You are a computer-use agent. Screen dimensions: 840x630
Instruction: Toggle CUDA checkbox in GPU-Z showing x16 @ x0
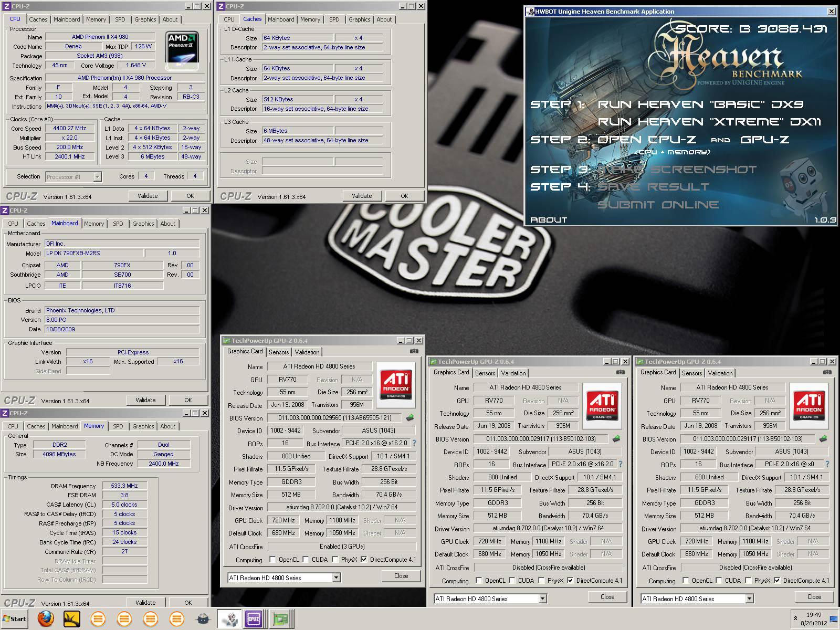click(719, 580)
